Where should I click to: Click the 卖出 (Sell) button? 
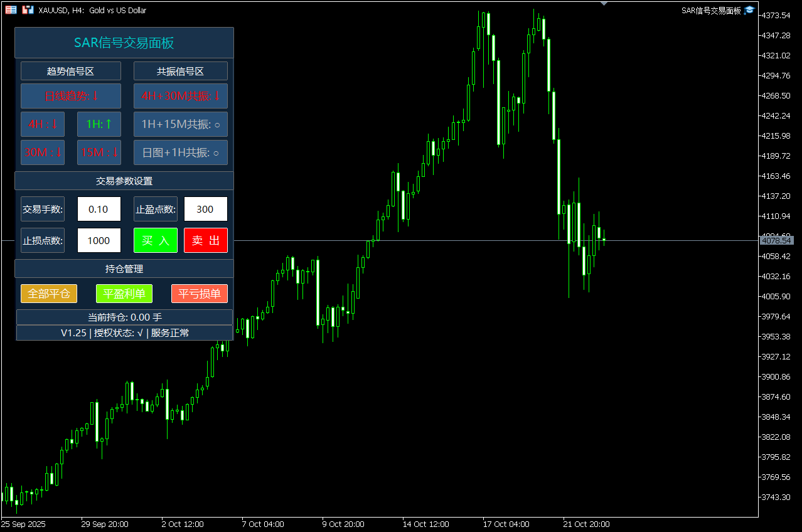click(206, 240)
